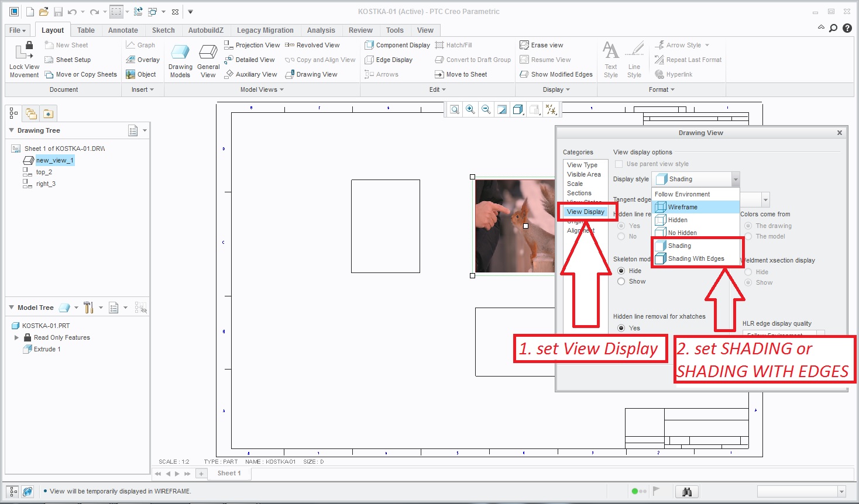Expand the Insert group dropdown
This screenshot has width=859, height=504.
143,89
